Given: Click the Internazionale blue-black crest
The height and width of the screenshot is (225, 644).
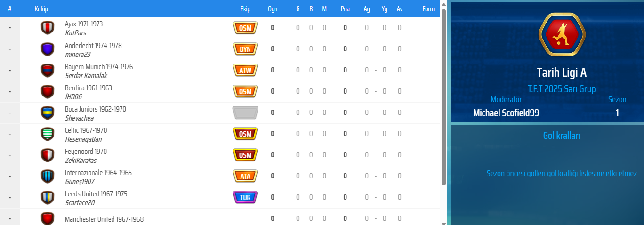Looking at the screenshot, I should click(48, 177).
